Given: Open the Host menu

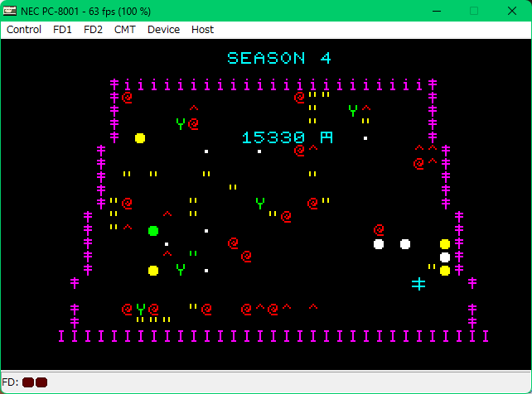Looking at the screenshot, I should click(202, 30).
